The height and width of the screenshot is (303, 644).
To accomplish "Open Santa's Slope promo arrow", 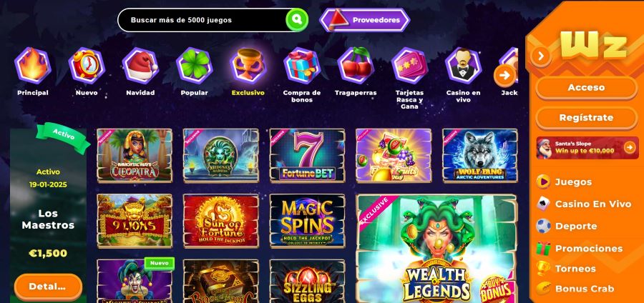I will (x=629, y=148).
